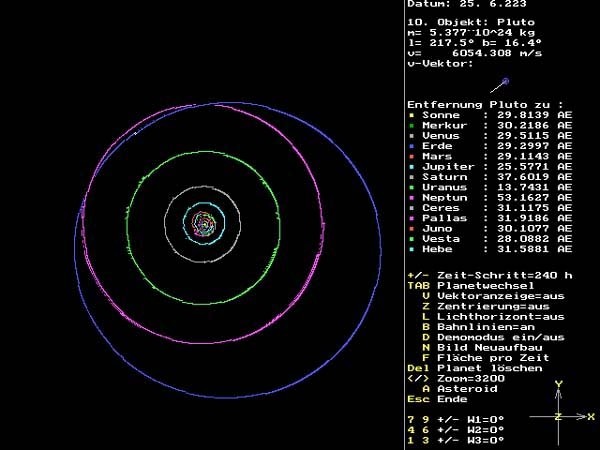The width and height of the screenshot is (600, 450).
Task: Click the Vesta color marker in the list
Action: tap(411, 238)
